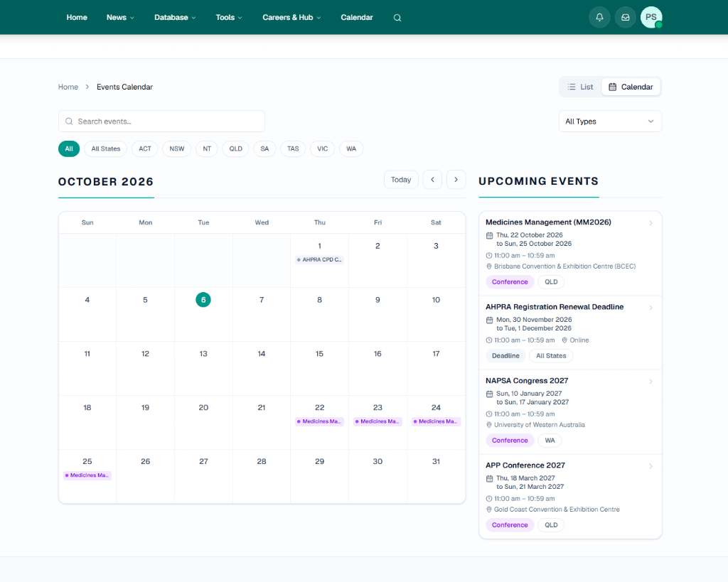The image size is (728, 582).
Task: Open Medicines Management (MM2026) event title
Action: pos(548,222)
